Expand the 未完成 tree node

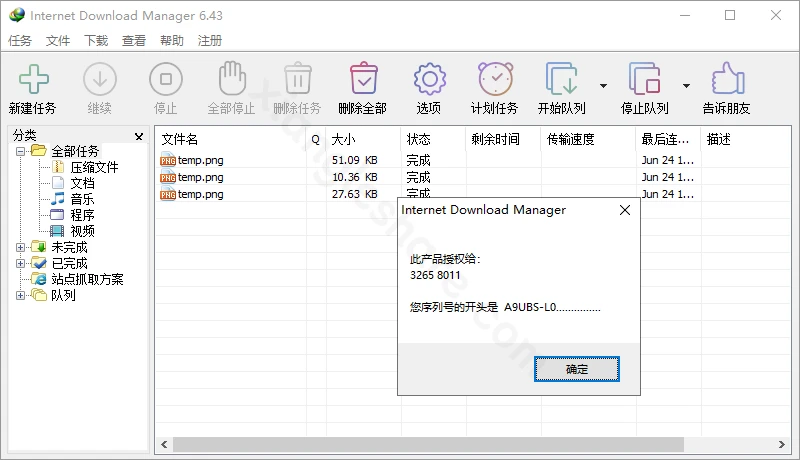pyautogui.click(x=20, y=247)
